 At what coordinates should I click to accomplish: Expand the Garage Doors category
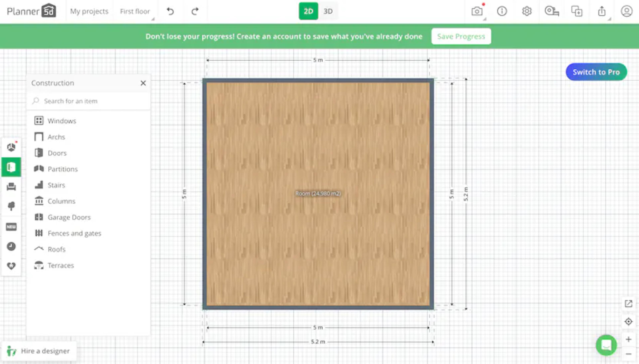pyautogui.click(x=69, y=217)
